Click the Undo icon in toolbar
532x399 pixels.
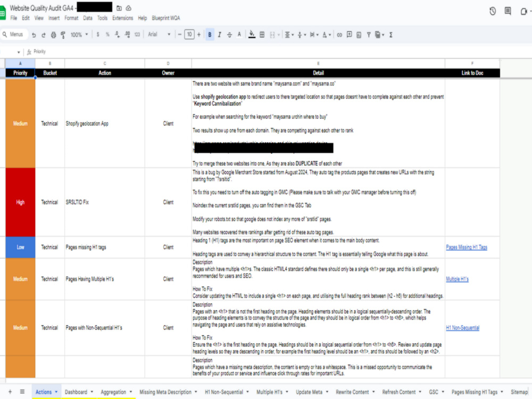34,35
